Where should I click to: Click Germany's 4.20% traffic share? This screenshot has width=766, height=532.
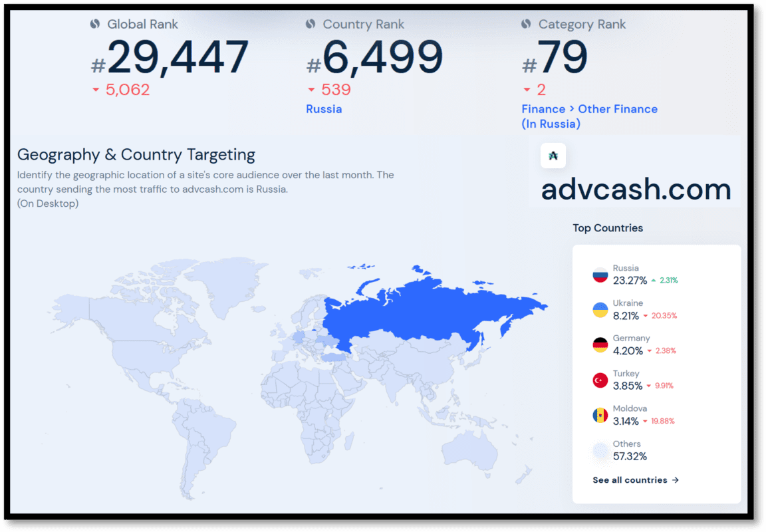coord(628,351)
